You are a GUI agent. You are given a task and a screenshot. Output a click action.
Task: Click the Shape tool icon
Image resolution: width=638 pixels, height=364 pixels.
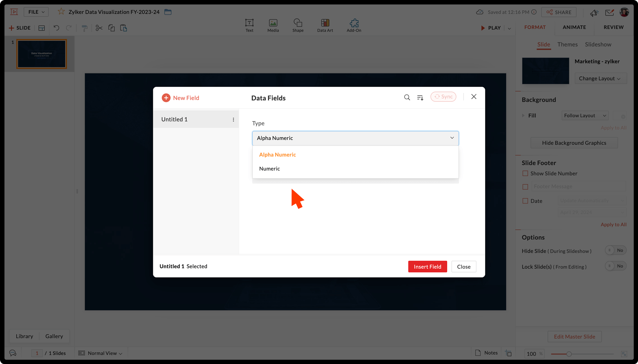tap(298, 23)
